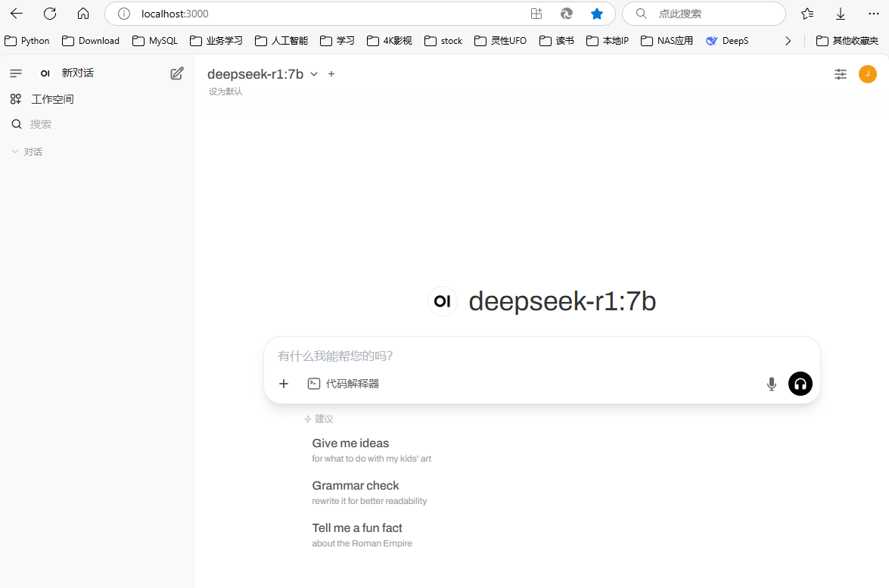Open the attachment plus menu

(284, 384)
